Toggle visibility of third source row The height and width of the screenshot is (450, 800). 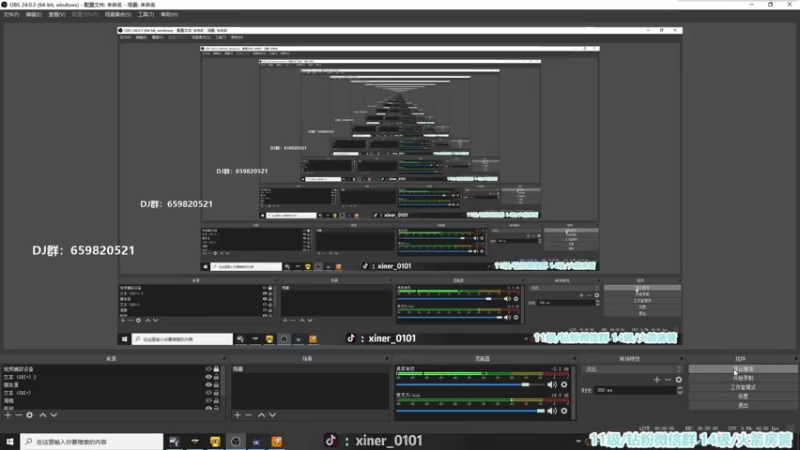point(208,385)
